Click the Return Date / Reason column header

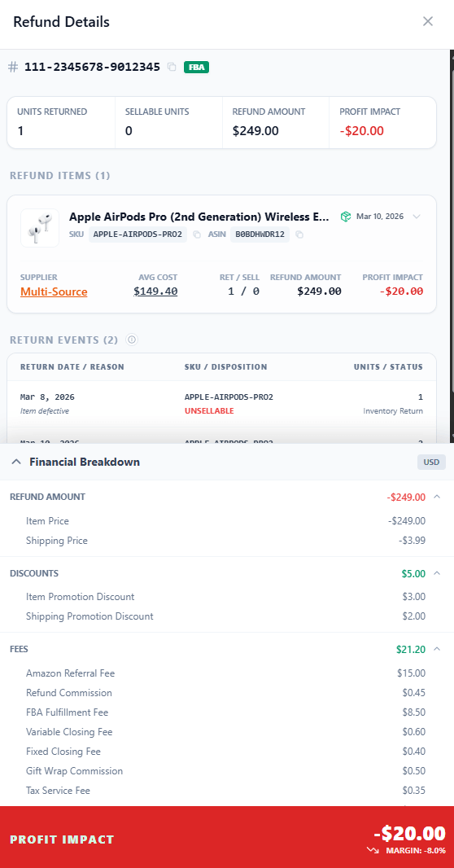tap(72, 367)
